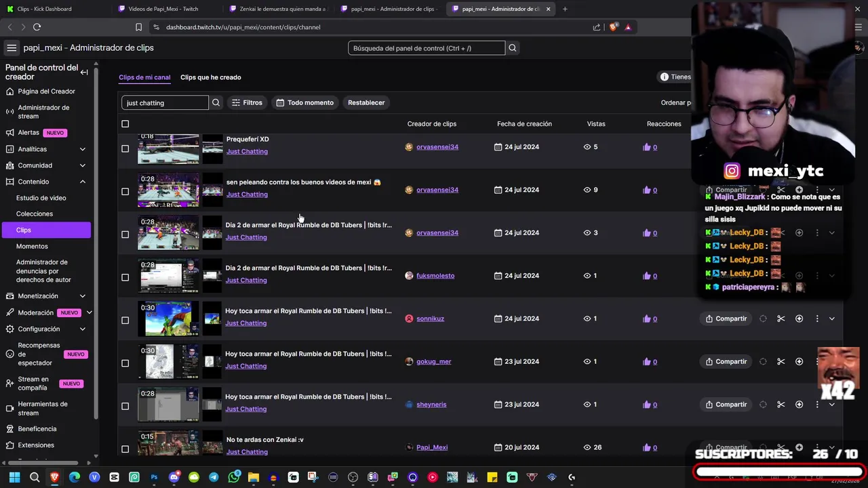868x488 pixels.
Task: Click the Filtros button
Action: coord(247,102)
